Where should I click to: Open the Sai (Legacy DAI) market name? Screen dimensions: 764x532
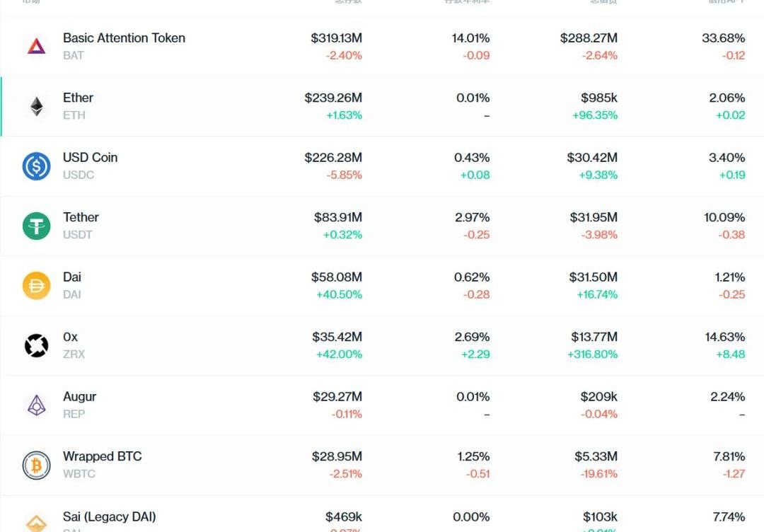tap(109, 516)
